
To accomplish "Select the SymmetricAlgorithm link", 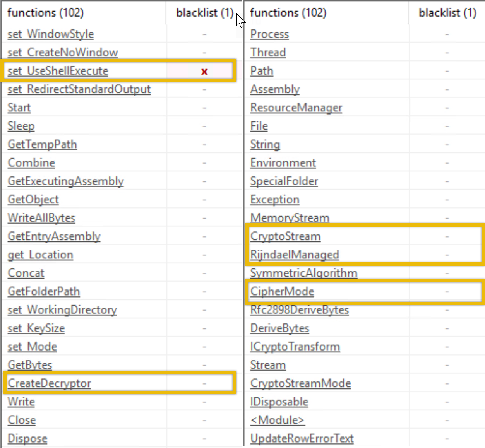I will (303, 273).
